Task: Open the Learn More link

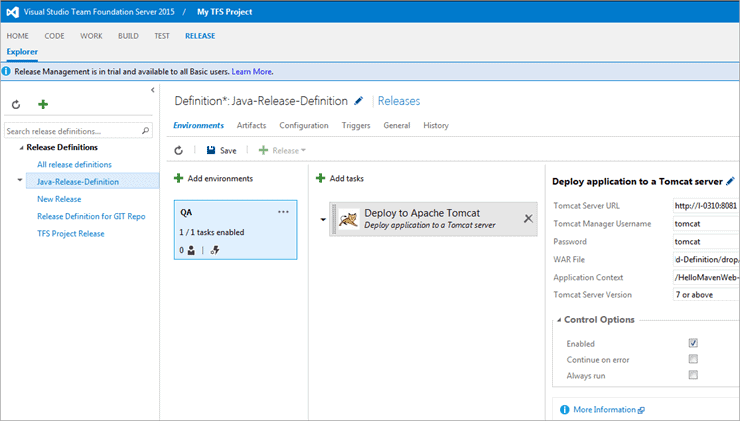Action: click(252, 72)
